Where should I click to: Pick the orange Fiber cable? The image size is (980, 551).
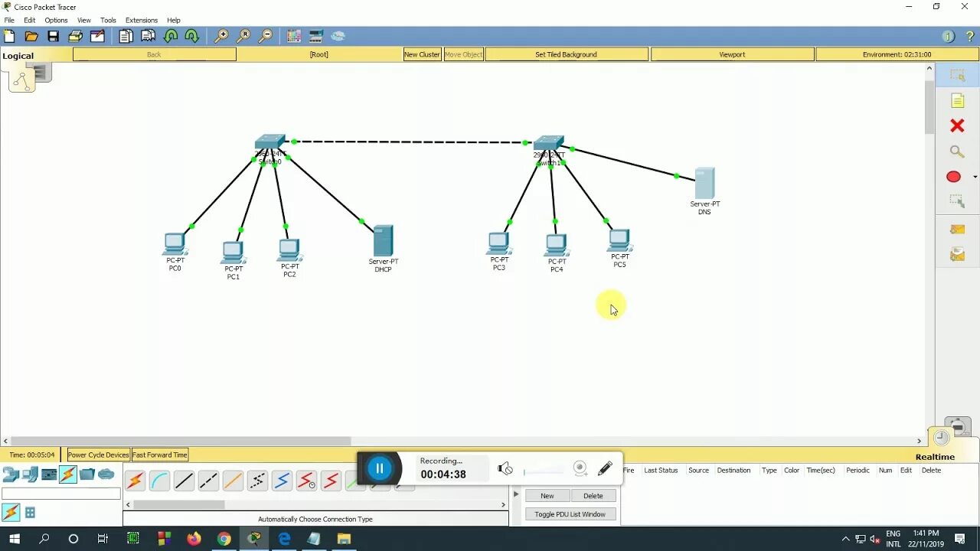coord(233,481)
